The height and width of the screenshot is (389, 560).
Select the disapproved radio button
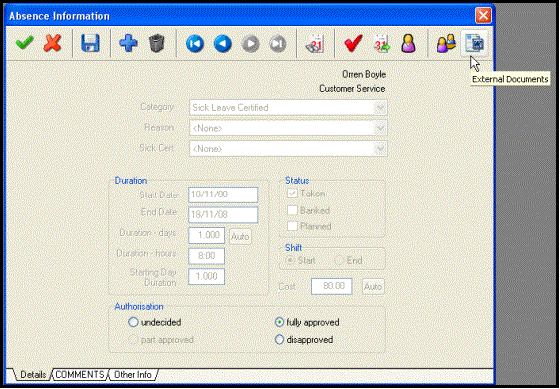(279, 339)
